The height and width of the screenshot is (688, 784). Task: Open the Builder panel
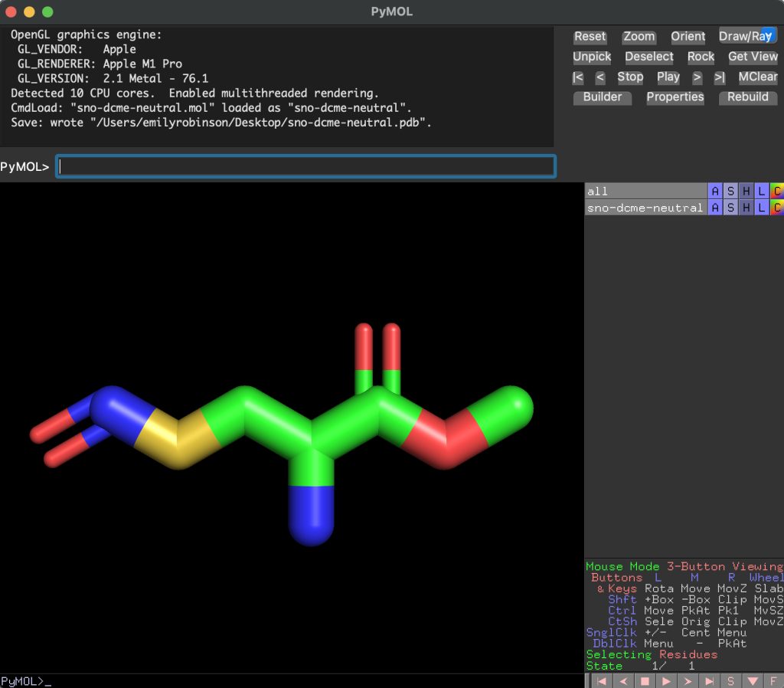tap(603, 97)
